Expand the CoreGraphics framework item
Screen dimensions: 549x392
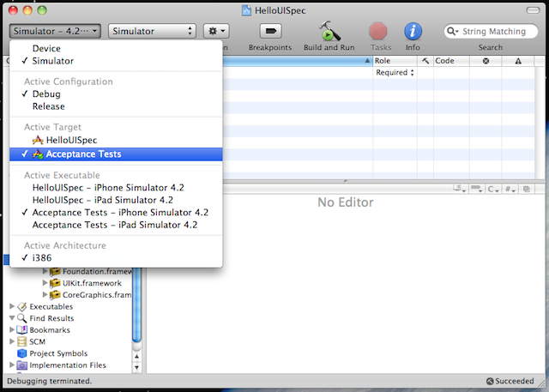45,295
